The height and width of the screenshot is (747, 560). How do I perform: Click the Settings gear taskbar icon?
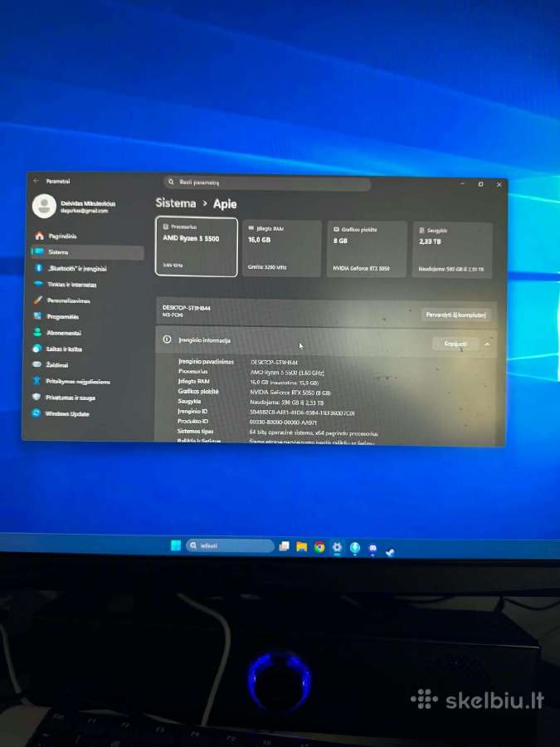click(x=337, y=548)
